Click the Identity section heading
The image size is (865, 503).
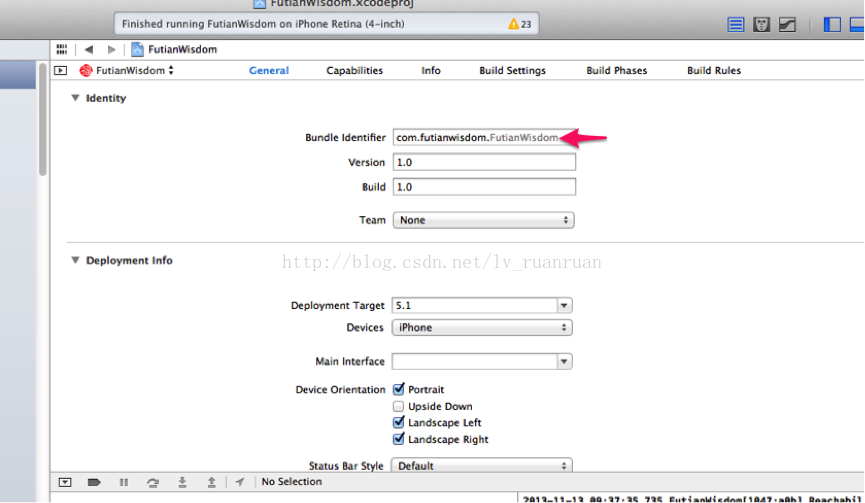click(x=105, y=98)
